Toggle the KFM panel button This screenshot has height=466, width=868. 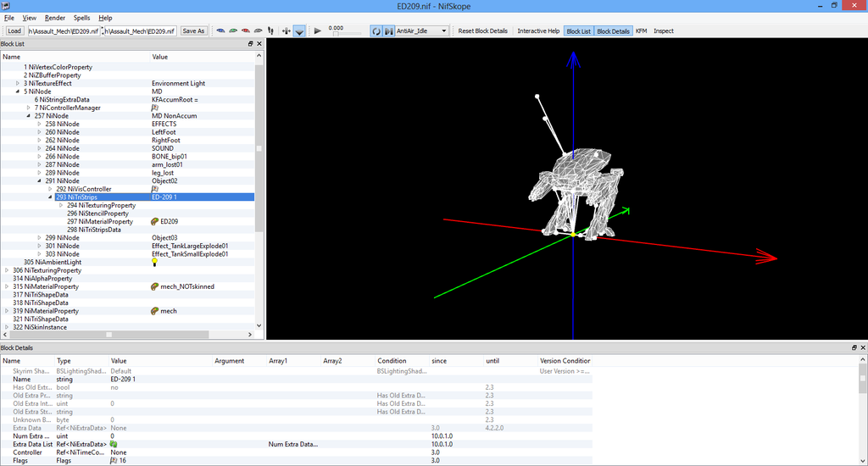tap(641, 31)
